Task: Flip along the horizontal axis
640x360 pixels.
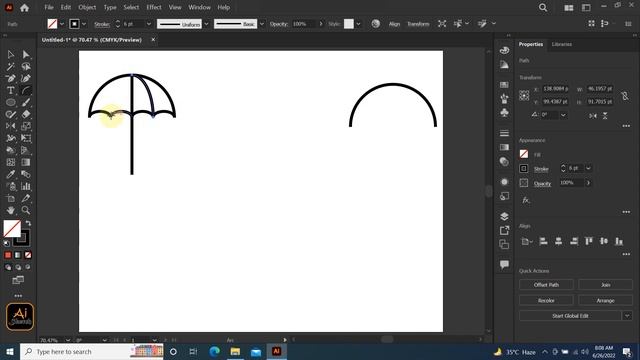Action: point(593,116)
